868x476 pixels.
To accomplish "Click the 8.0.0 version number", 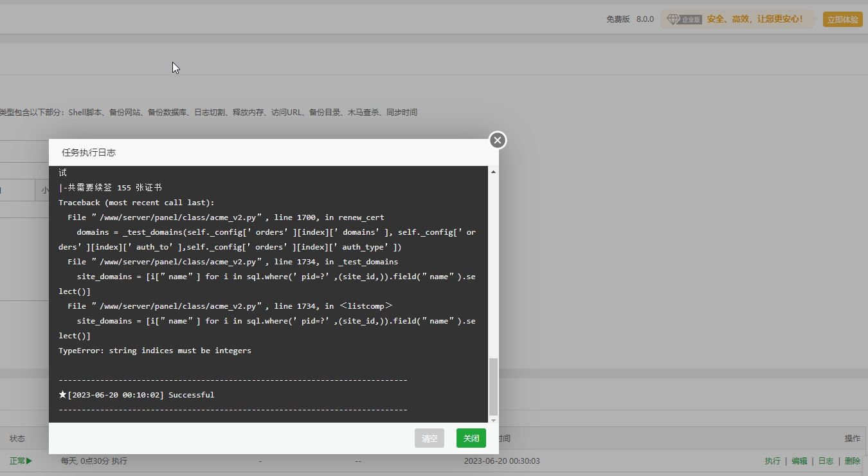I will [645, 19].
